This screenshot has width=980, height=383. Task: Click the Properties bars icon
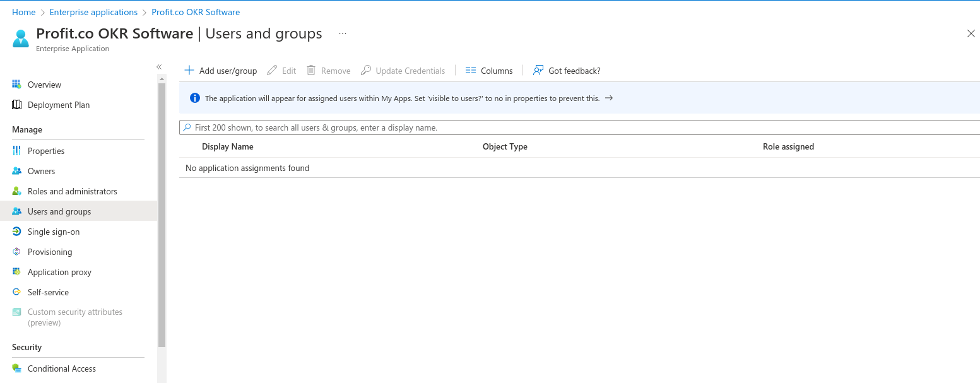click(16, 151)
